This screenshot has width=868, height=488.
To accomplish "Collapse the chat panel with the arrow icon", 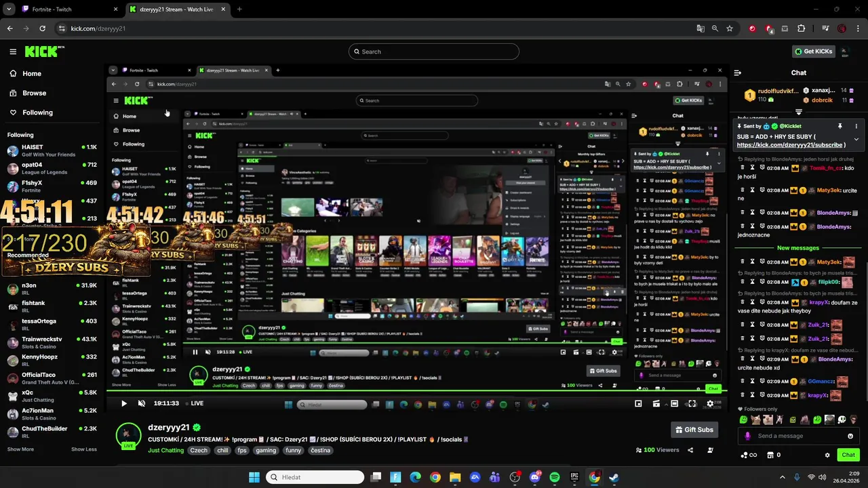I will 738,73.
